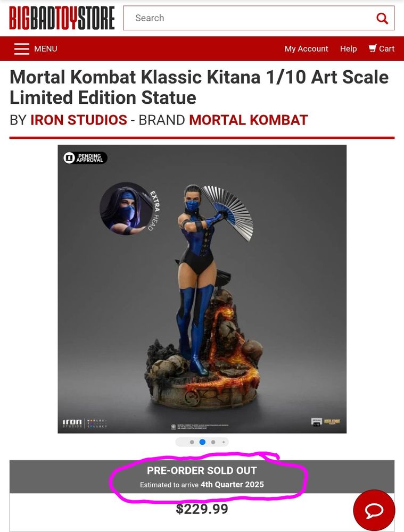The image size is (404, 532).
Task: Open My Account
Action: [306, 49]
